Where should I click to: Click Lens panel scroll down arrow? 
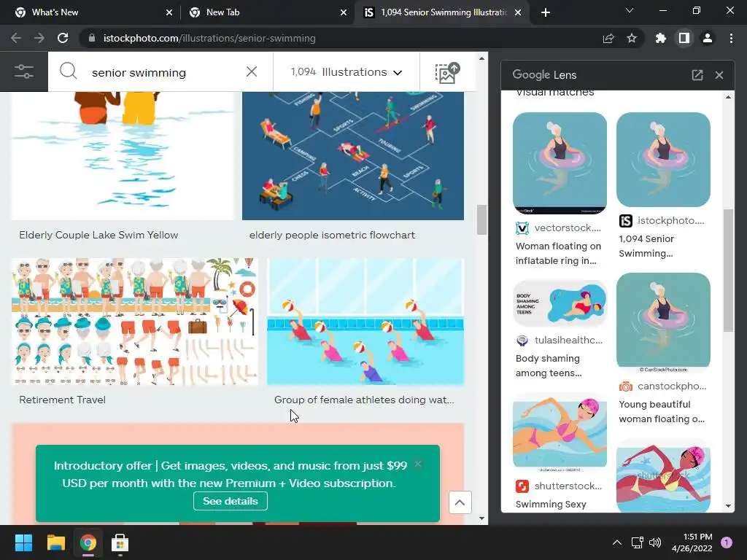728,506
